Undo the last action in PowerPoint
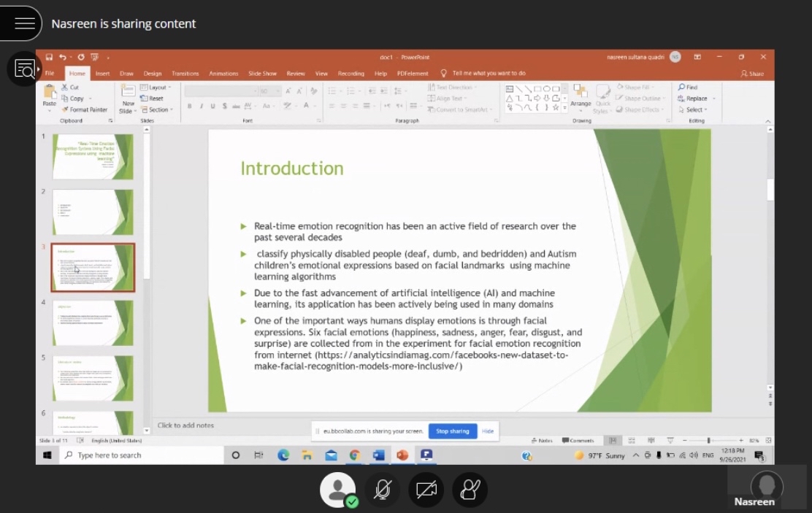812x513 pixels. click(63, 57)
